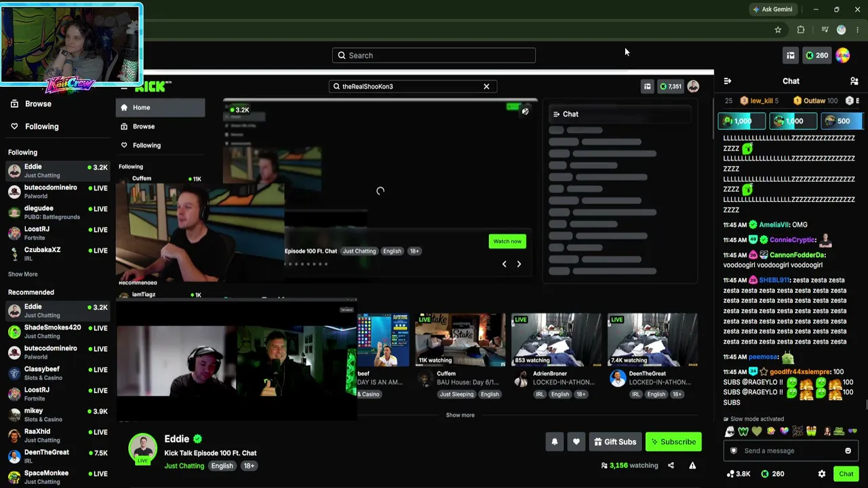Open the DeenTheGreat stream thumbnail
Image resolution: width=868 pixels, height=488 pixels.
(652, 339)
